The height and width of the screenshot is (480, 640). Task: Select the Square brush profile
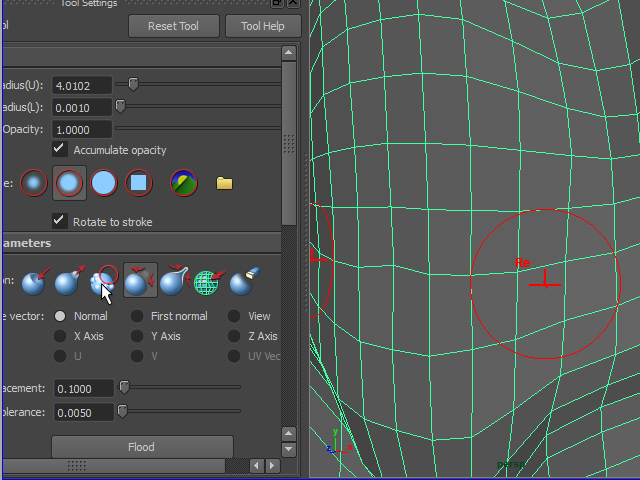pyautogui.click(x=139, y=183)
